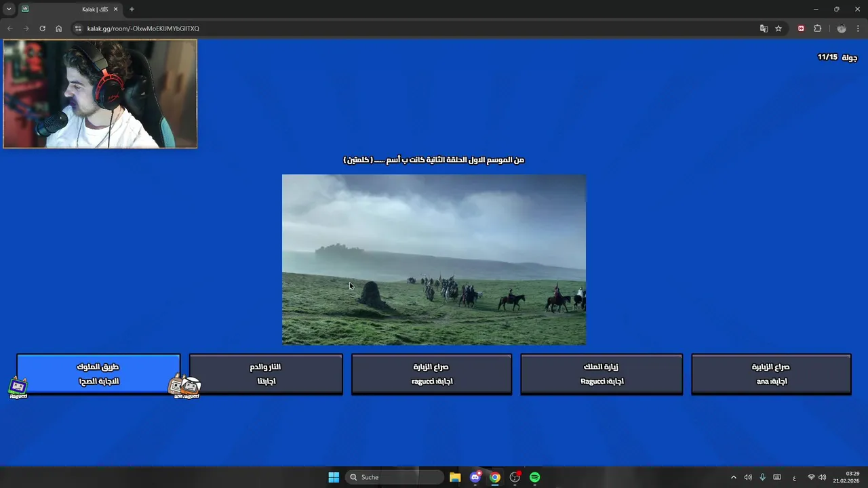Click the ana ragucci avatars pair
The image size is (868, 488).
click(185, 387)
